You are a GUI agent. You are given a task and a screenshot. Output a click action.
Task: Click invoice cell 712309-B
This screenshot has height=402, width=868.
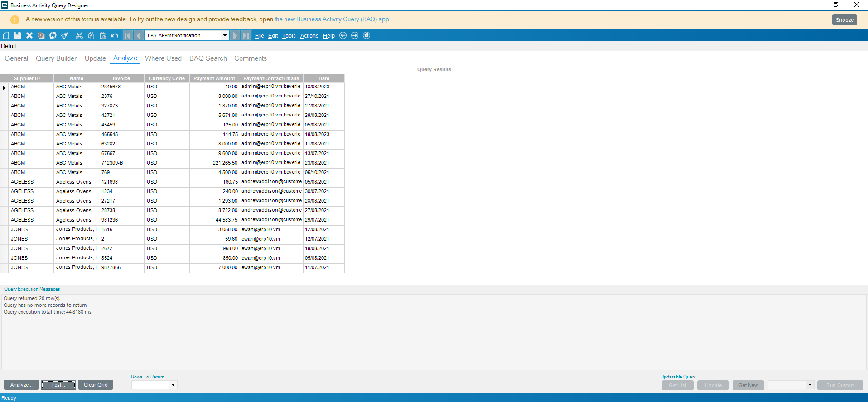[121, 163]
